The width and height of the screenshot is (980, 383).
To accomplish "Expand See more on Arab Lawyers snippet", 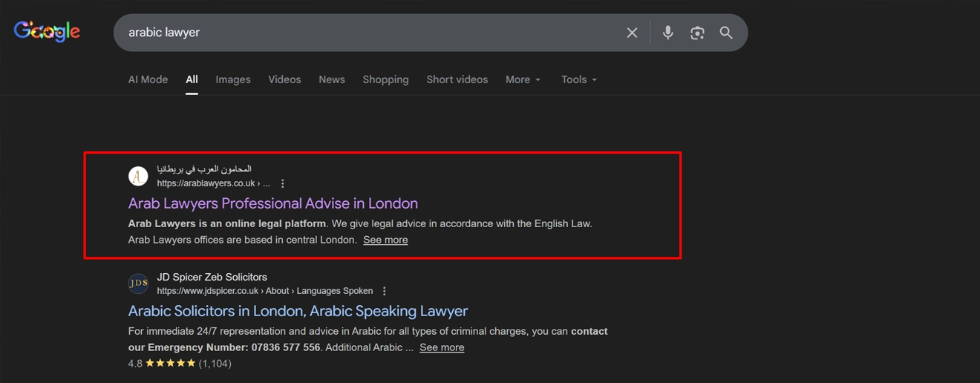I will 385,240.
